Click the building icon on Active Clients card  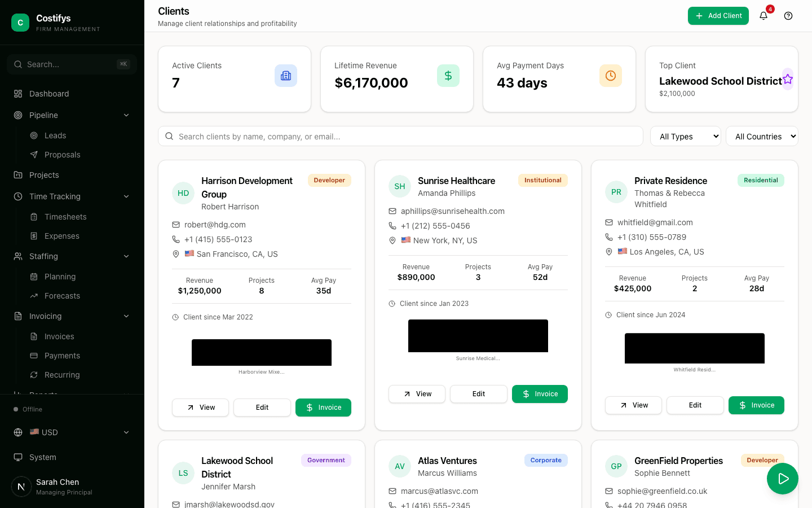[286, 75]
